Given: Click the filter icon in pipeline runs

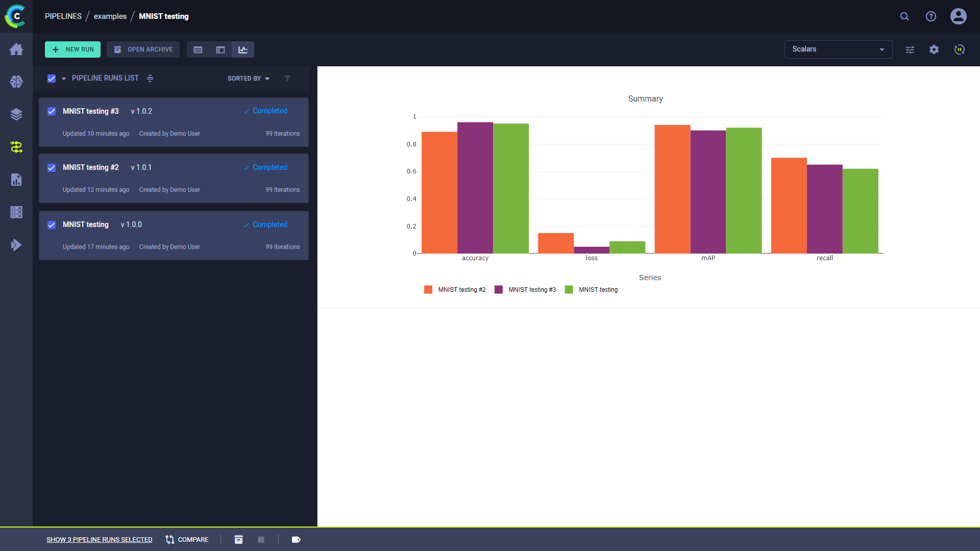Looking at the screenshot, I should pyautogui.click(x=287, y=78).
